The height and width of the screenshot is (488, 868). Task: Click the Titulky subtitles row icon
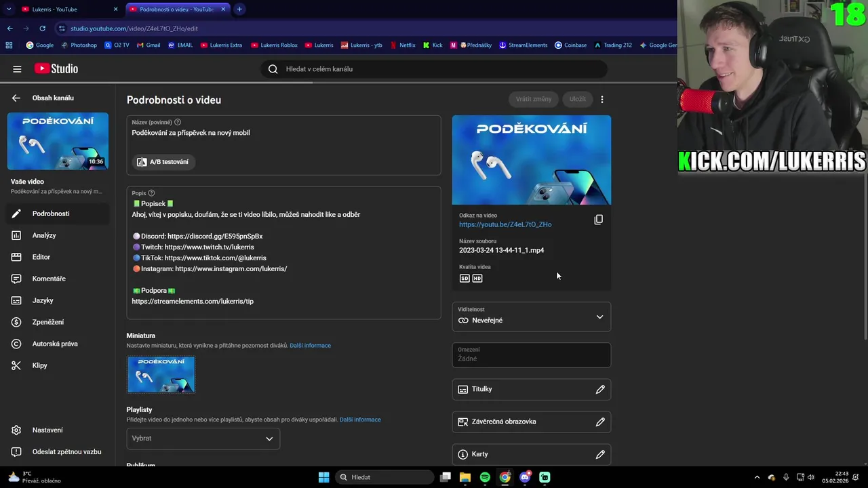463,390
